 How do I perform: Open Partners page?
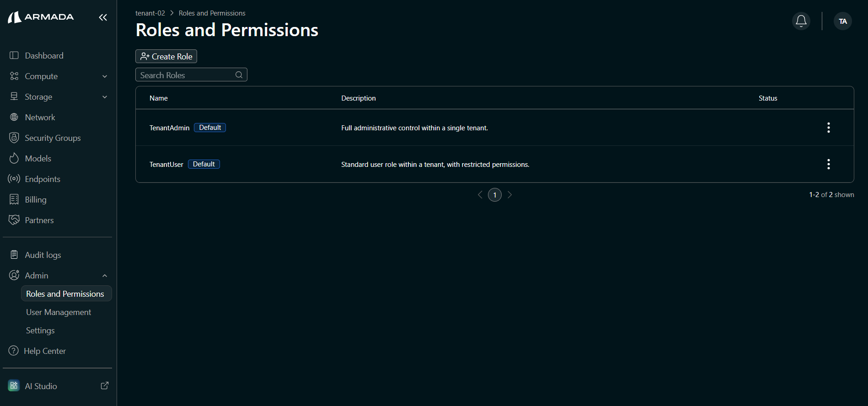[39, 220]
